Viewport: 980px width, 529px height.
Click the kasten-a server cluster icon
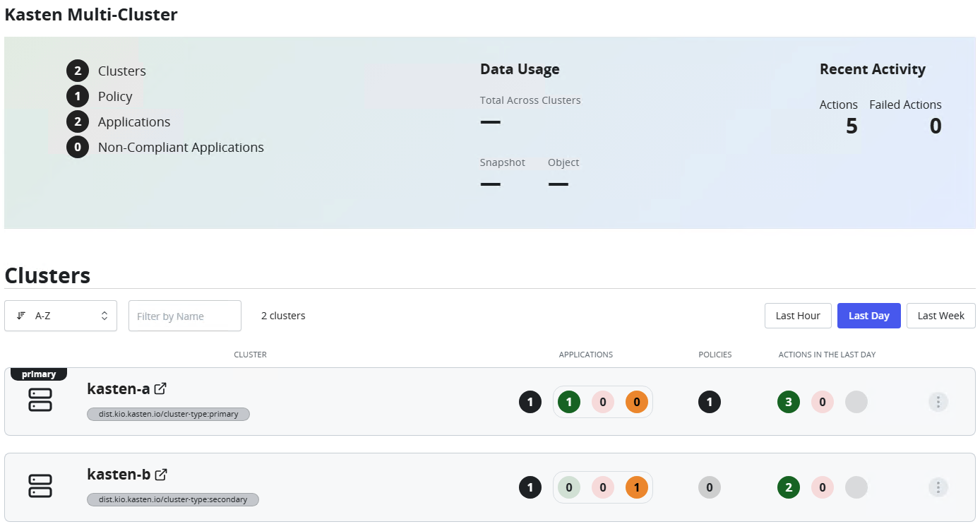point(40,400)
